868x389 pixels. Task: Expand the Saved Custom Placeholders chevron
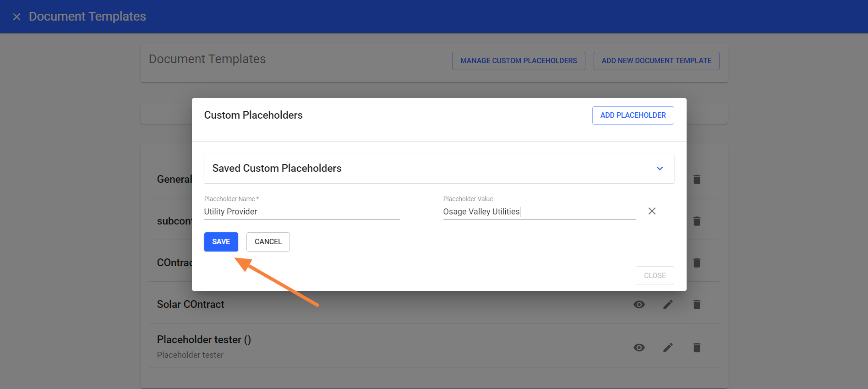coord(659,169)
